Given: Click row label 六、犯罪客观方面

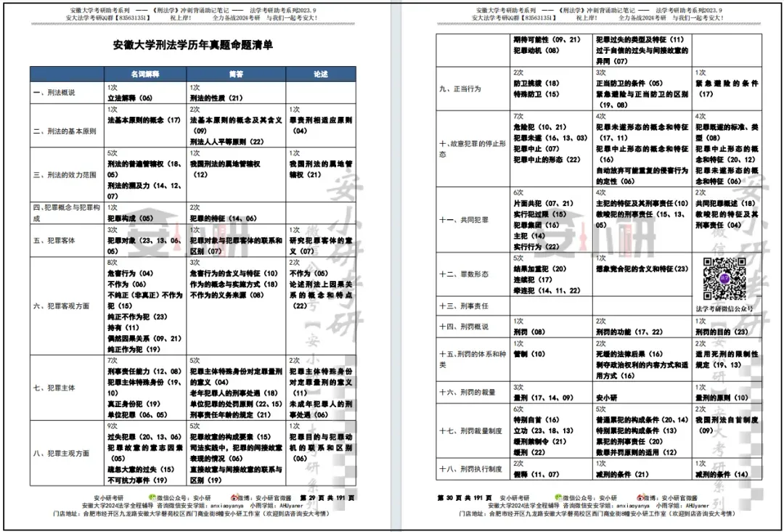Looking at the screenshot, I should pos(61,306).
